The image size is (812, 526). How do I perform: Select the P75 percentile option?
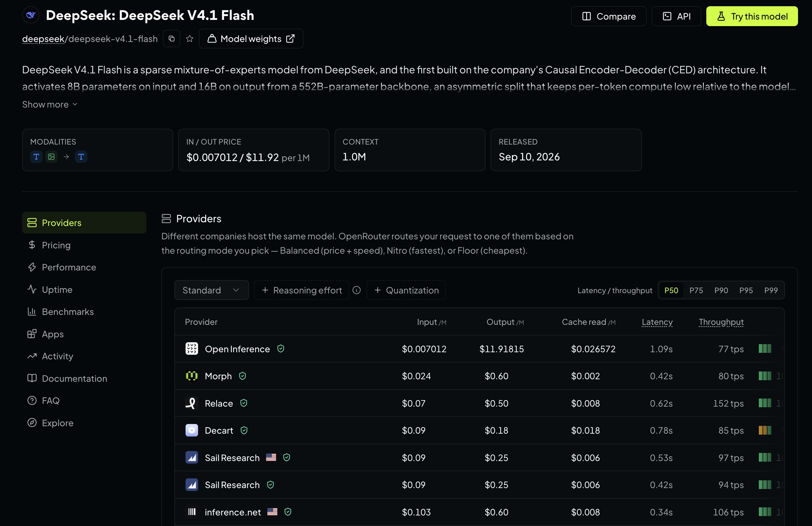coord(696,290)
